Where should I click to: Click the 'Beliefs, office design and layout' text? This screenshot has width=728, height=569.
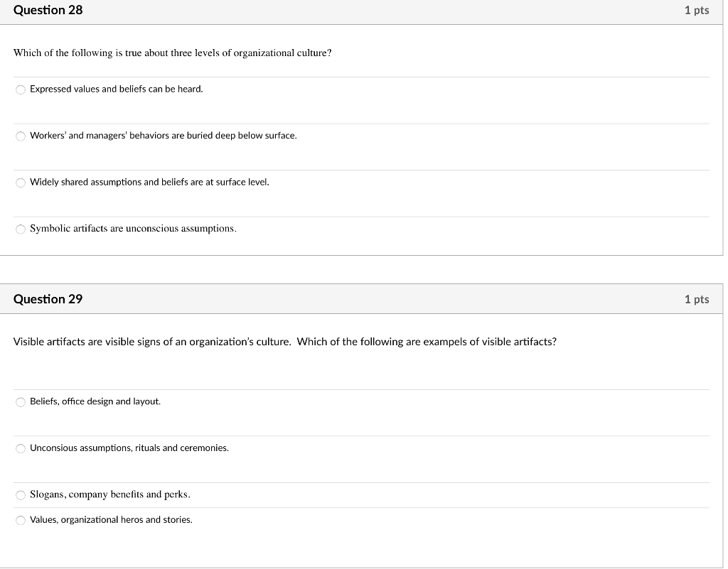(95, 401)
